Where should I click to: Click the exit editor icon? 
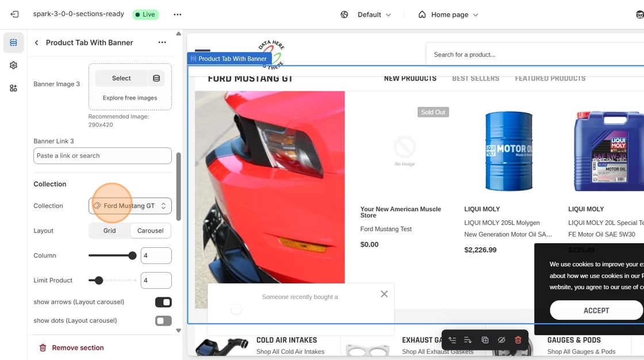click(x=14, y=14)
